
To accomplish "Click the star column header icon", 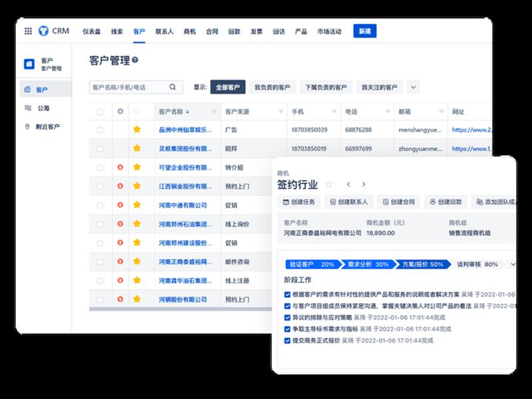I will pos(137,111).
